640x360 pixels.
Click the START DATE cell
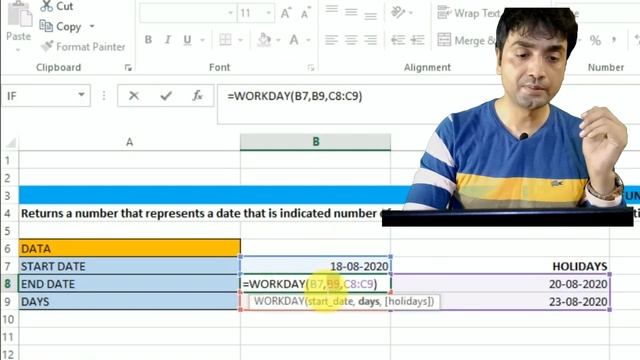point(129,266)
